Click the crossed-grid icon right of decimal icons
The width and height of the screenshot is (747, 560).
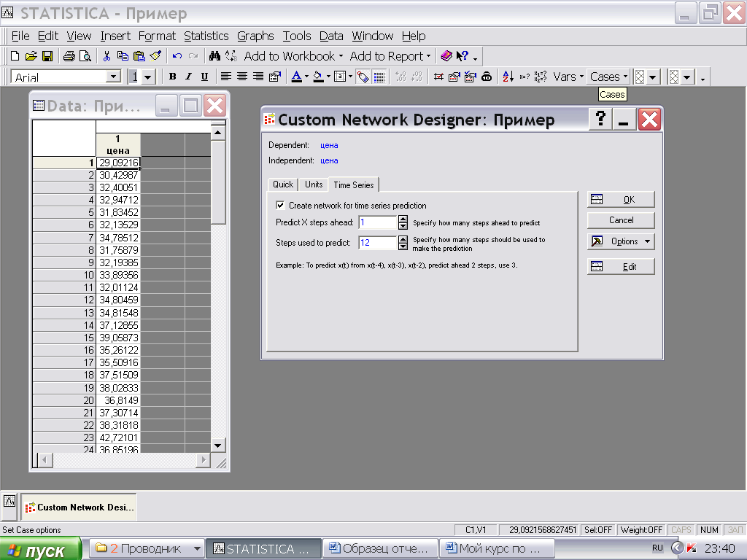click(x=438, y=77)
